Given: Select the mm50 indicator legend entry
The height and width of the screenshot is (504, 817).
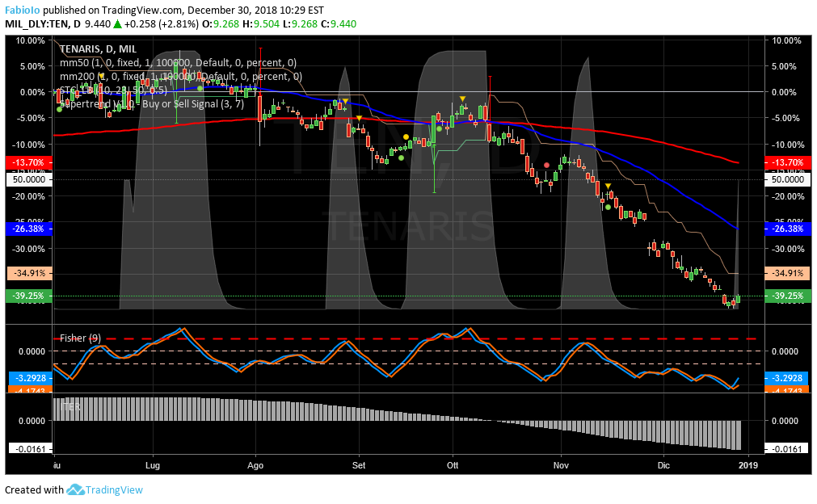Looking at the screenshot, I should tap(179, 63).
